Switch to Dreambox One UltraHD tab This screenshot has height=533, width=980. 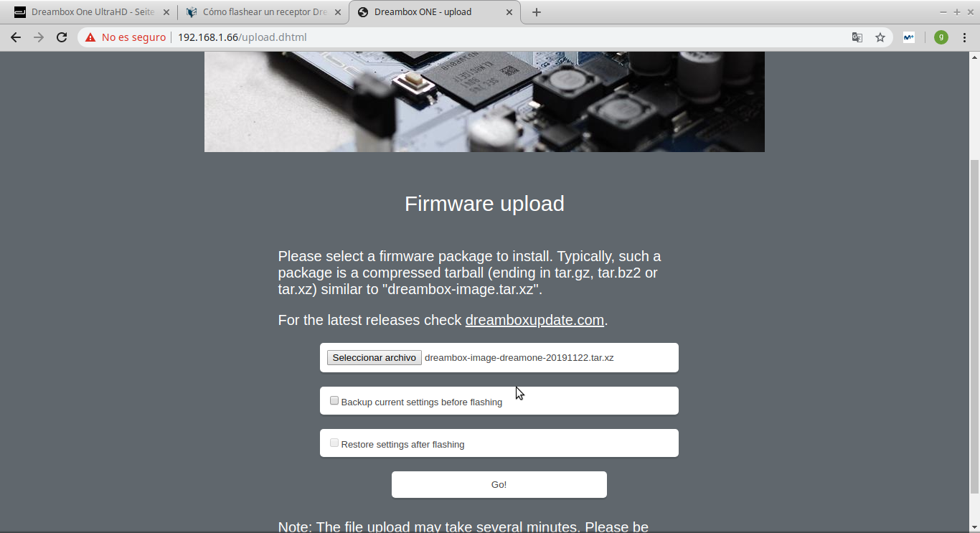click(92, 12)
